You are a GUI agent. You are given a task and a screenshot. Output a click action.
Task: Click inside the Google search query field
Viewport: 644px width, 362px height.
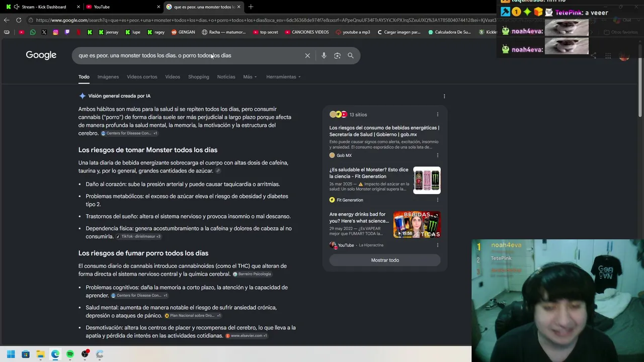189,55
